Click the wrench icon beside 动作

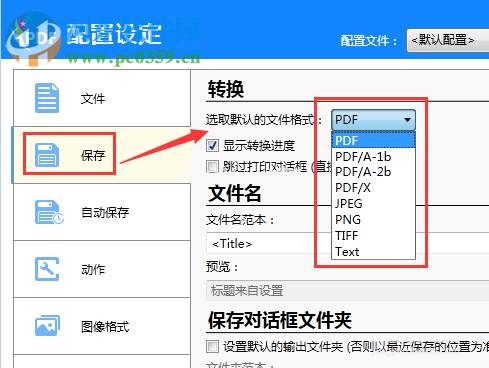[47, 269]
